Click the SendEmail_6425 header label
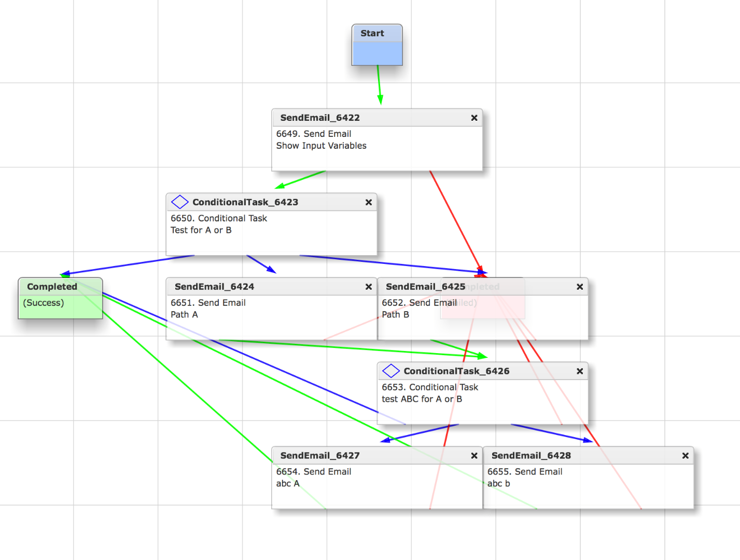Viewport: 740px width, 560px height. 425,287
